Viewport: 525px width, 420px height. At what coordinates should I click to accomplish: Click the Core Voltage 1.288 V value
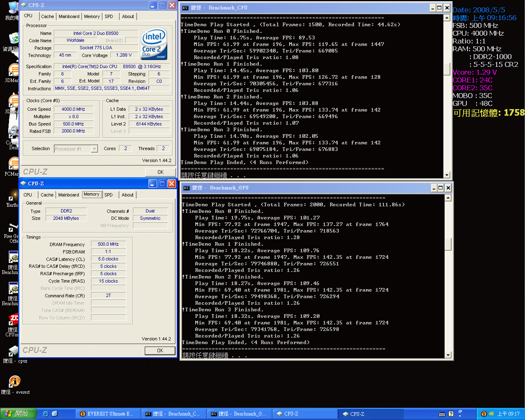coord(124,55)
